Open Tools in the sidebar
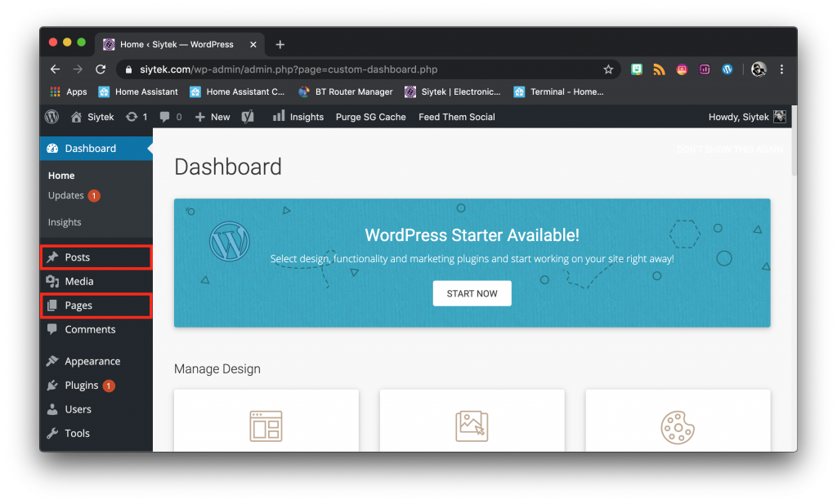 pos(96,433)
